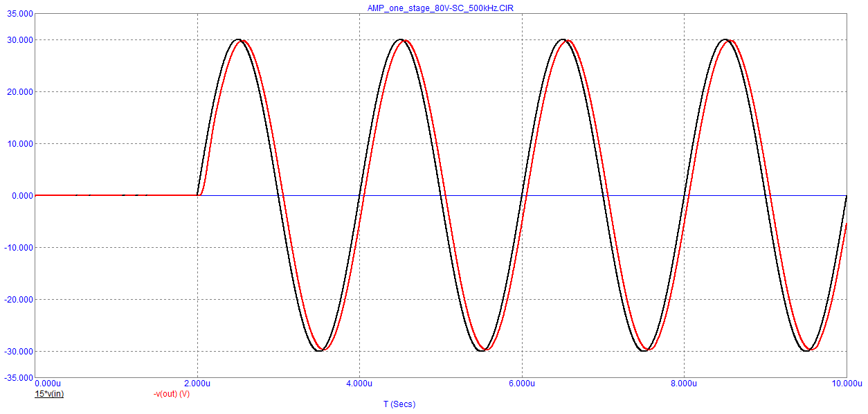
Task: Click the -30.000 y-axis value
Action: 19,351
